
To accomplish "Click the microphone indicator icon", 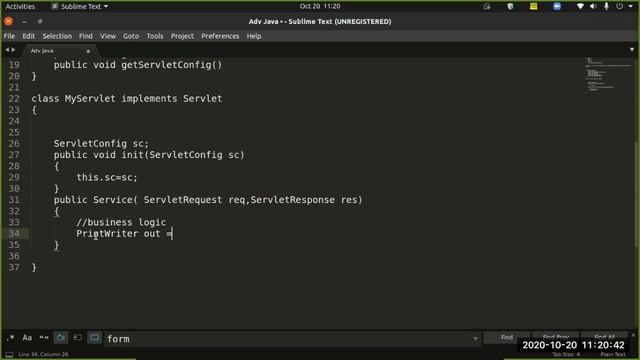I will tap(606, 6).
